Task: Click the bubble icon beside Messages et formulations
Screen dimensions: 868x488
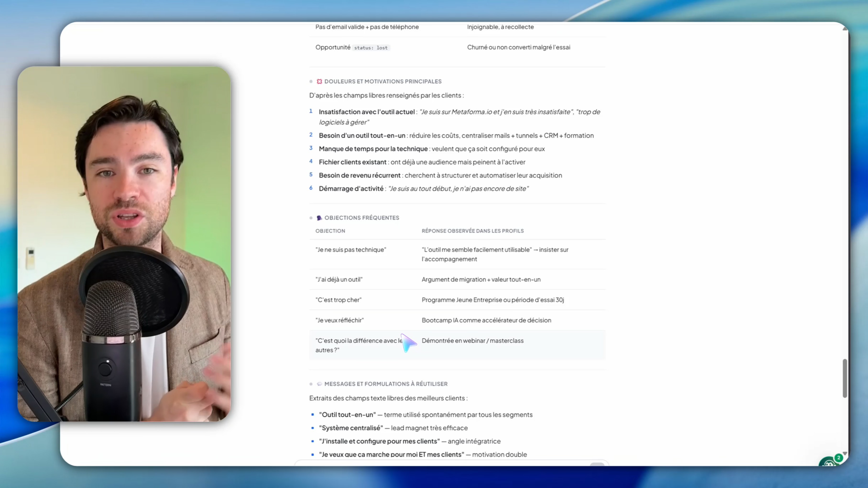Action: click(319, 384)
